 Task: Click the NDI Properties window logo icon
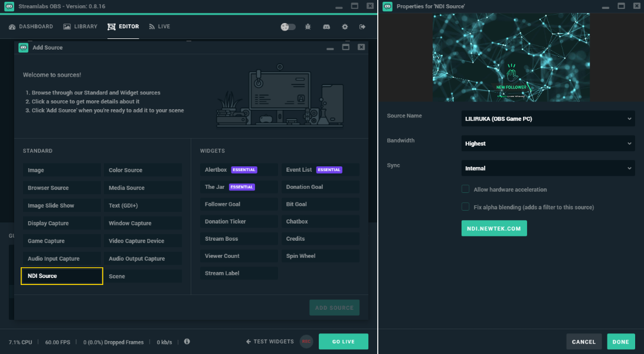pos(387,6)
